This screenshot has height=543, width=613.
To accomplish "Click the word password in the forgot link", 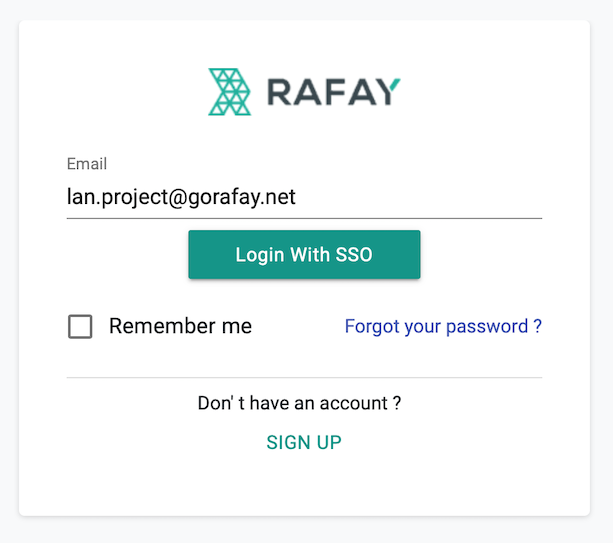I will point(487,326).
